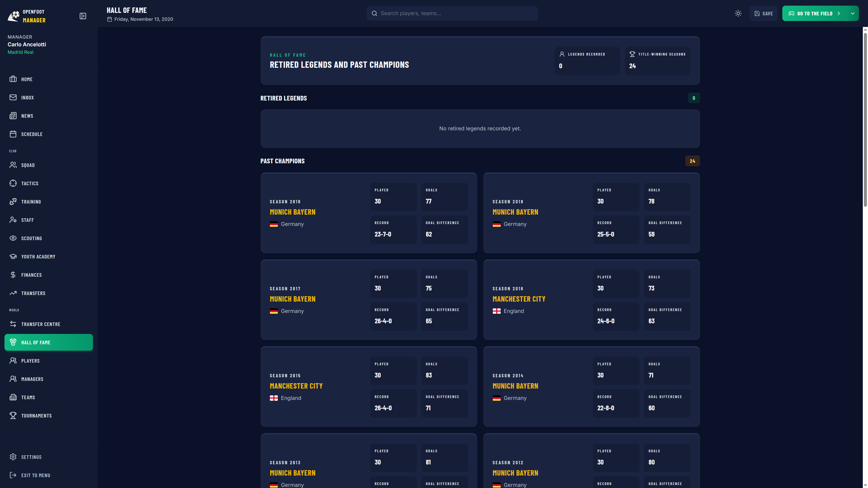868x488 pixels.
Task: Click Go To The Field button
Action: point(814,14)
